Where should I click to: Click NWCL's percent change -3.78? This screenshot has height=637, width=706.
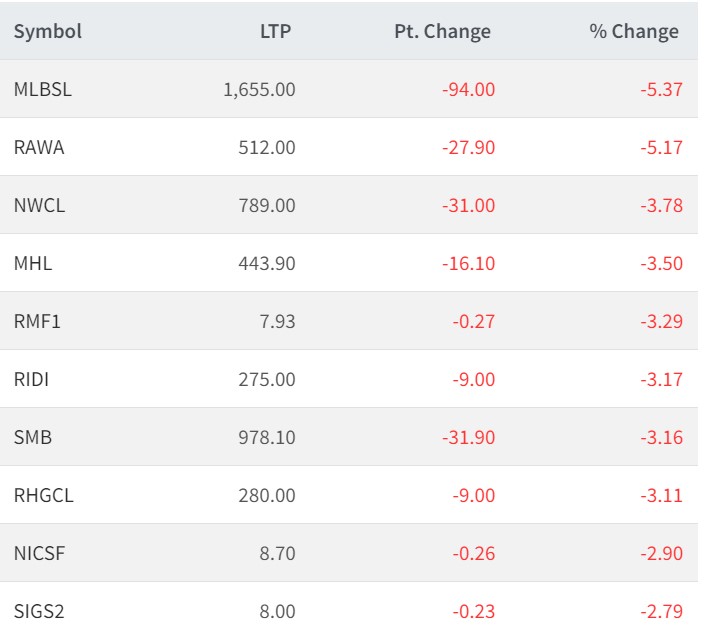pyautogui.click(x=661, y=205)
